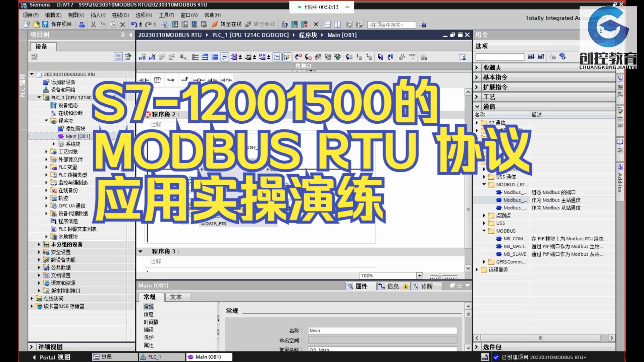Open the 总览 taskbar button

(114, 357)
